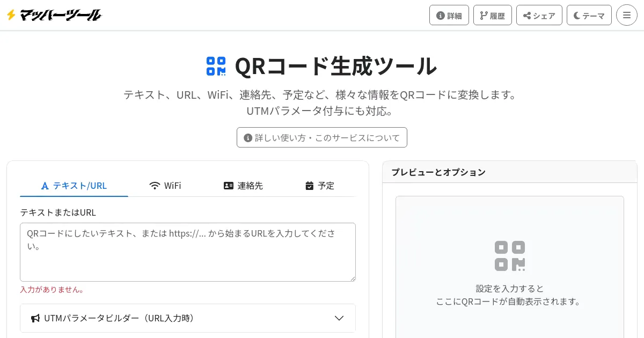Viewport: 644px width, 338px height.
Task: Open 詳しい使い方・このサービスについて link
Action: [x=321, y=137]
